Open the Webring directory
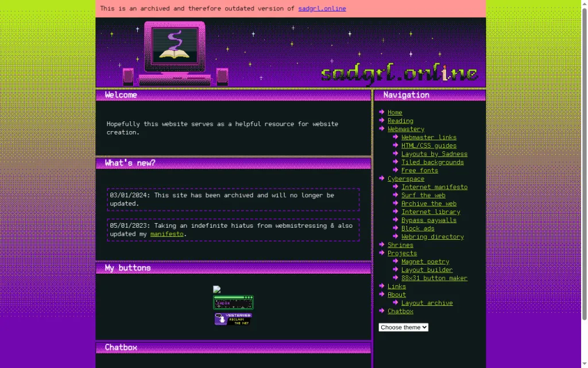588x368 pixels. [x=432, y=236]
